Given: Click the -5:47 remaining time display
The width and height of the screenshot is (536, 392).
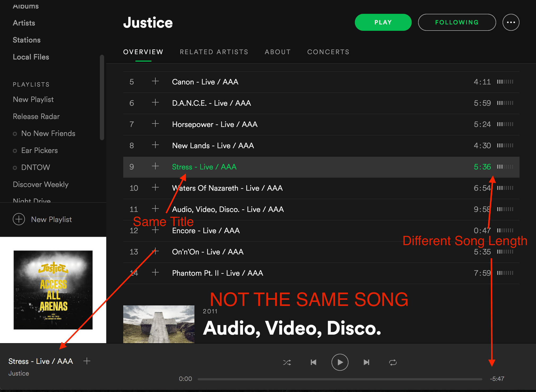Looking at the screenshot, I should pyautogui.click(x=497, y=379).
